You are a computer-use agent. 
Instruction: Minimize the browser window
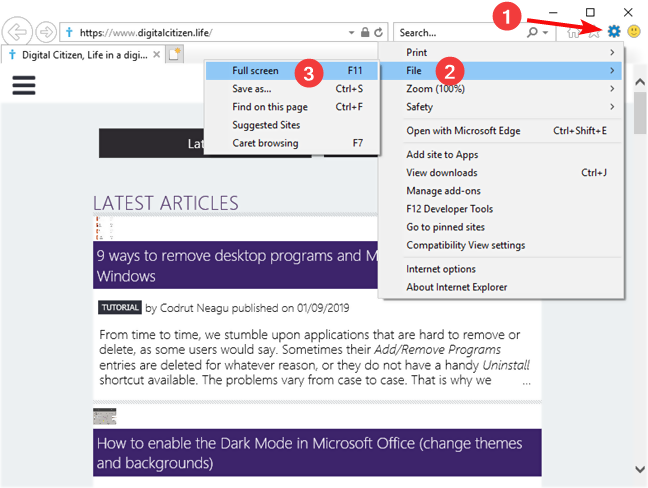coord(553,12)
